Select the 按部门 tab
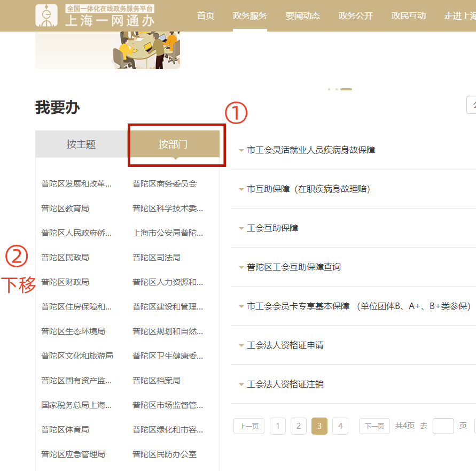The image size is (476, 471). tap(173, 144)
